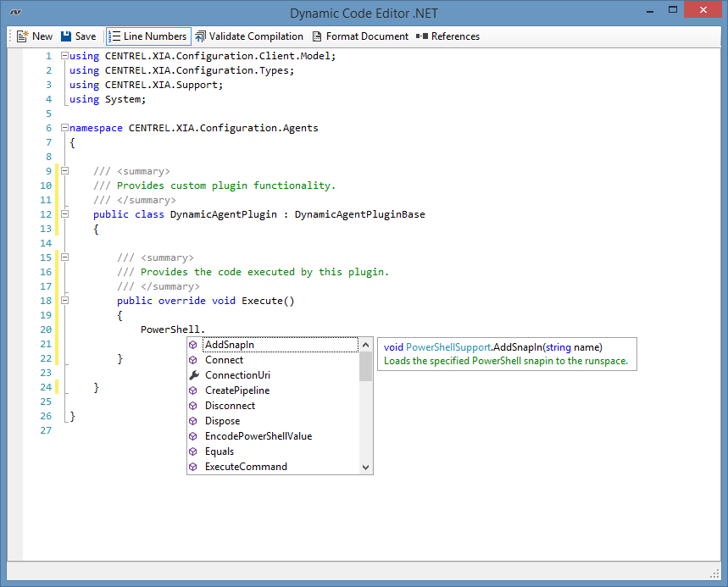This screenshot has height=587, width=728.
Task: Click the New document icon
Action: pyautogui.click(x=22, y=36)
